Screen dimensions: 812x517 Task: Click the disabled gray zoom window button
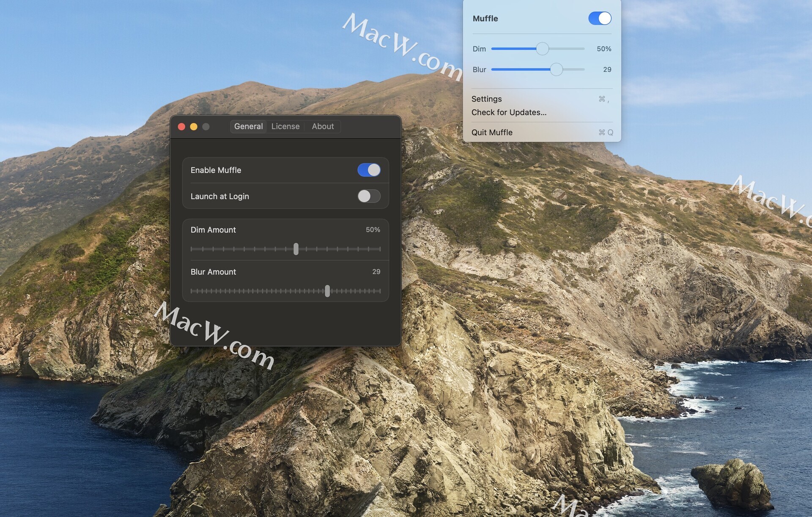(206, 126)
